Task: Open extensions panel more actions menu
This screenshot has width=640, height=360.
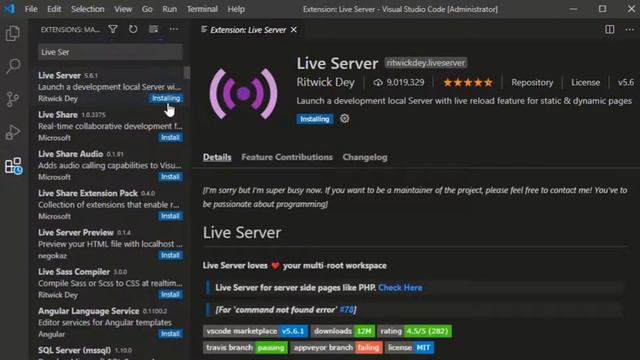Action: click(x=174, y=29)
